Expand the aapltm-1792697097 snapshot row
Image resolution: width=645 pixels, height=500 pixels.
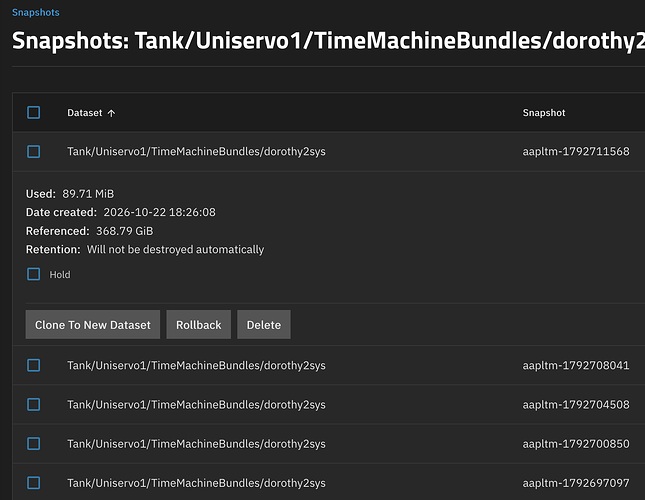click(x=329, y=483)
